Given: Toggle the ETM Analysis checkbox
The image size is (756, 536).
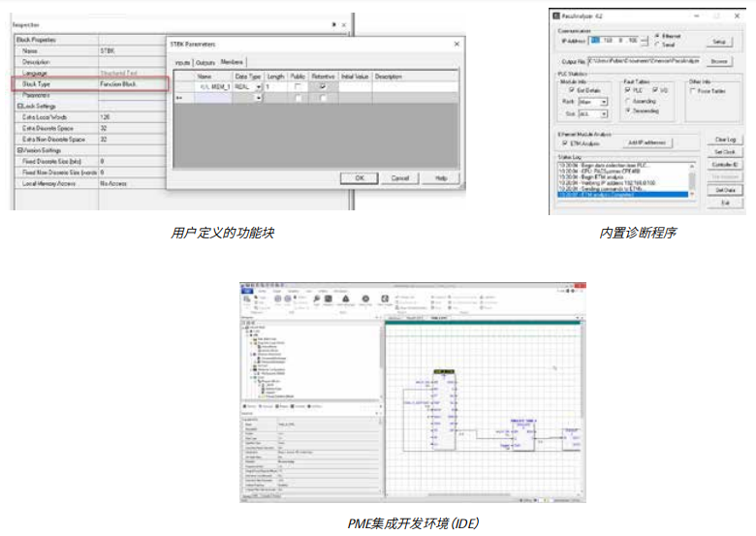Looking at the screenshot, I should pos(565,142).
